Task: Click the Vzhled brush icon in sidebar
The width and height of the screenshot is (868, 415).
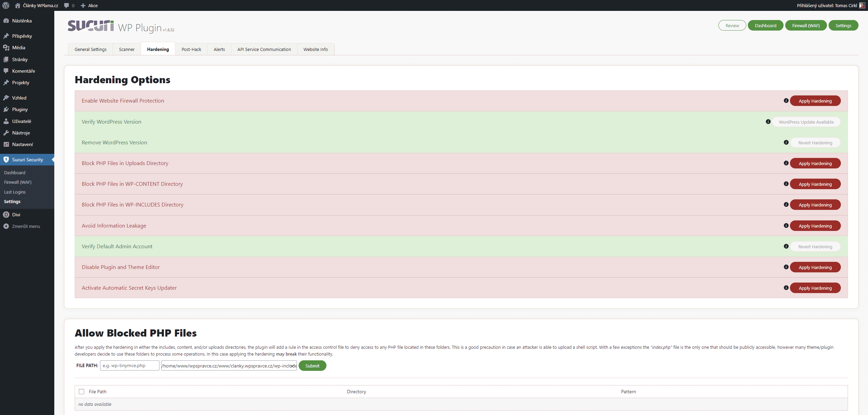Action: [6, 98]
